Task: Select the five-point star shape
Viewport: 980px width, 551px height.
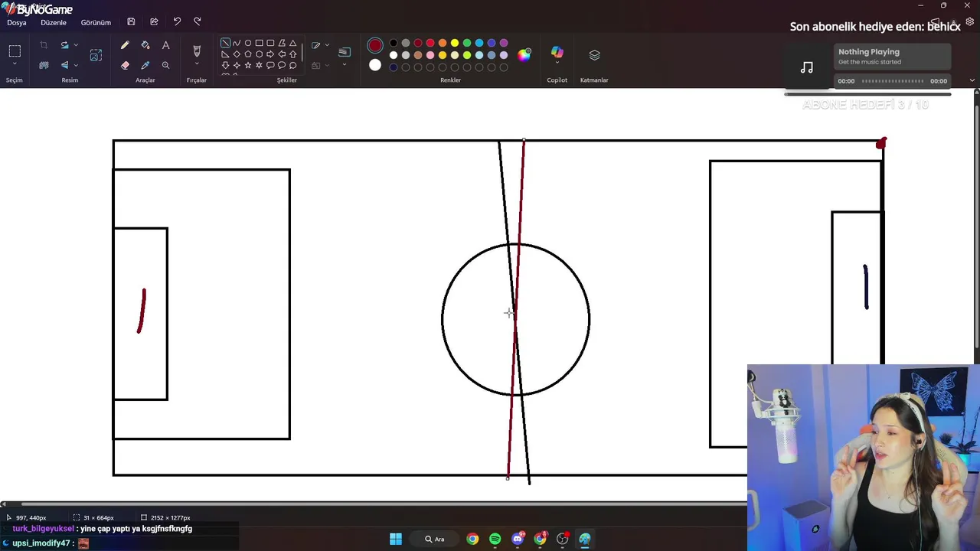Action: pyautogui.click(x=248, y=65)
